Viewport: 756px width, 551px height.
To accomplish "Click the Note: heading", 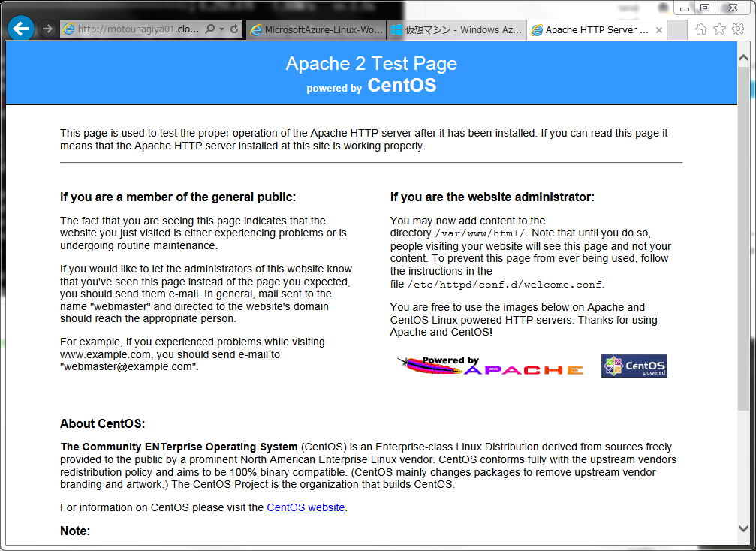I will [x=75, y=531].
